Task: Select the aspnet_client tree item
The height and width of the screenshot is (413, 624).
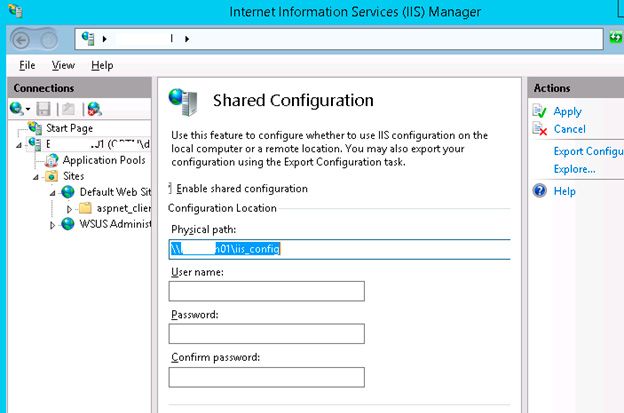Action: (123, 208)
